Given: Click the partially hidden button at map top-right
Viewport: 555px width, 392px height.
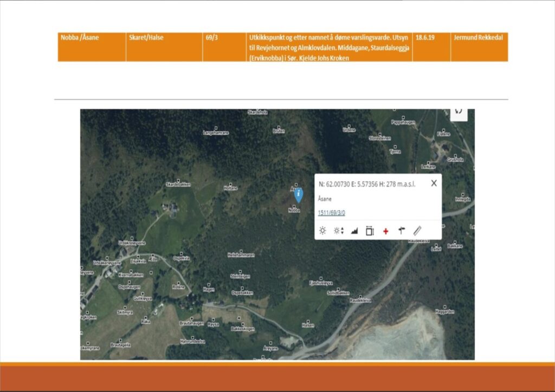Looking at the screenshot, I should point(459,112).
